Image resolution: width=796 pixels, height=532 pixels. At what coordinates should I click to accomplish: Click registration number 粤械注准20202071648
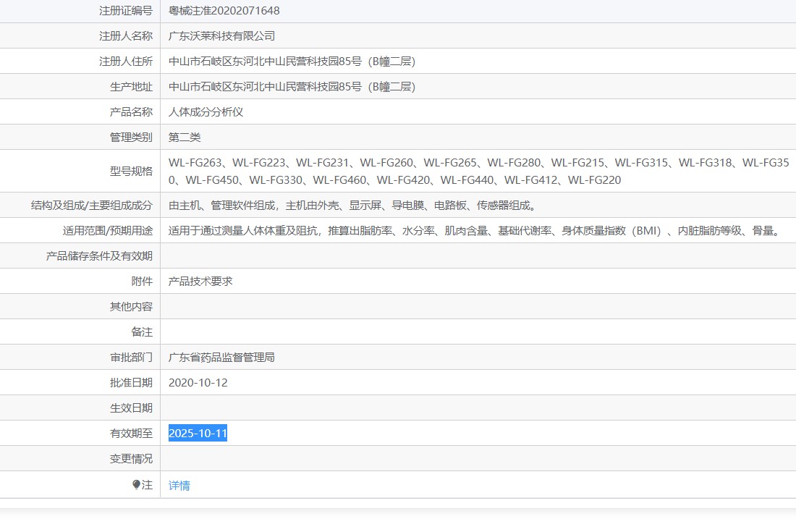[x=224, y=11]
